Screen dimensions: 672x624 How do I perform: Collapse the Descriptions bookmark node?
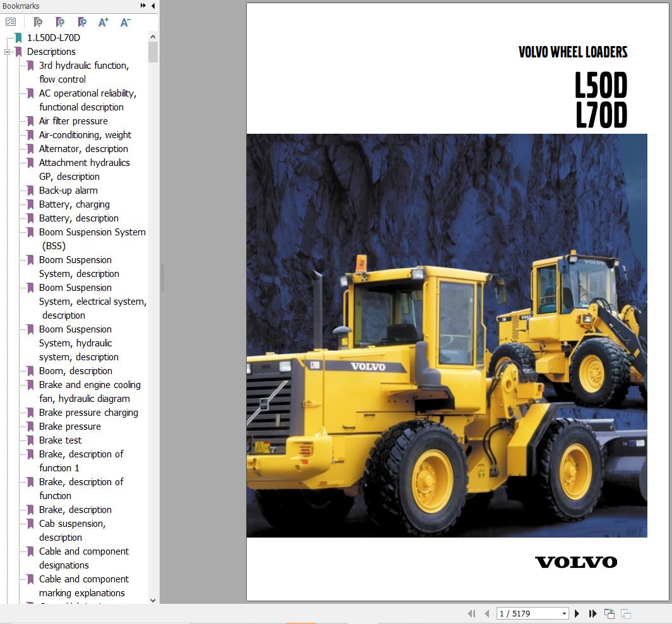(7, 52)
